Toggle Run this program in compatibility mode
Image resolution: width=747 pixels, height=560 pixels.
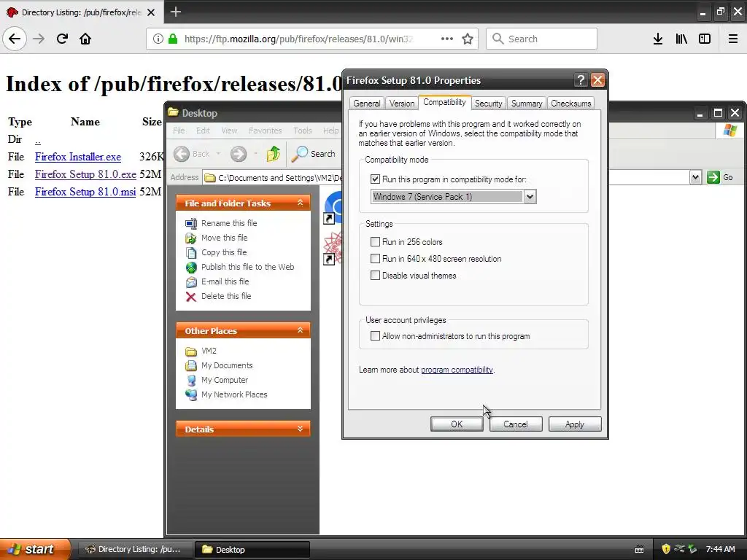pos(376,179)
